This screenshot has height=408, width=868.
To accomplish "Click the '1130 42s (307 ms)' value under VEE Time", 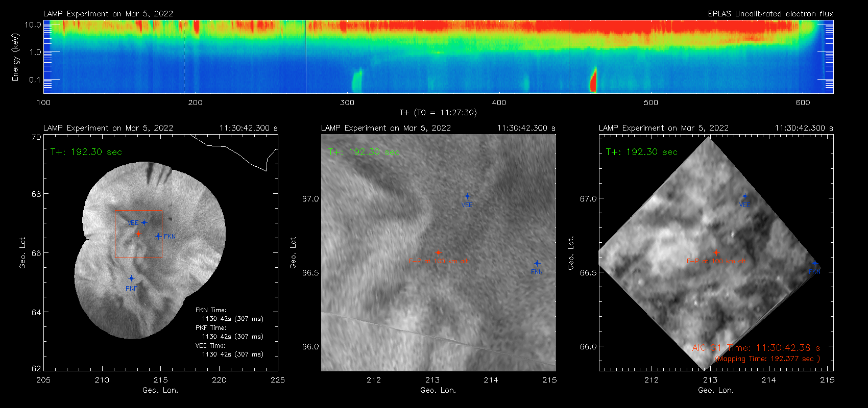I will tap(233, 354).
